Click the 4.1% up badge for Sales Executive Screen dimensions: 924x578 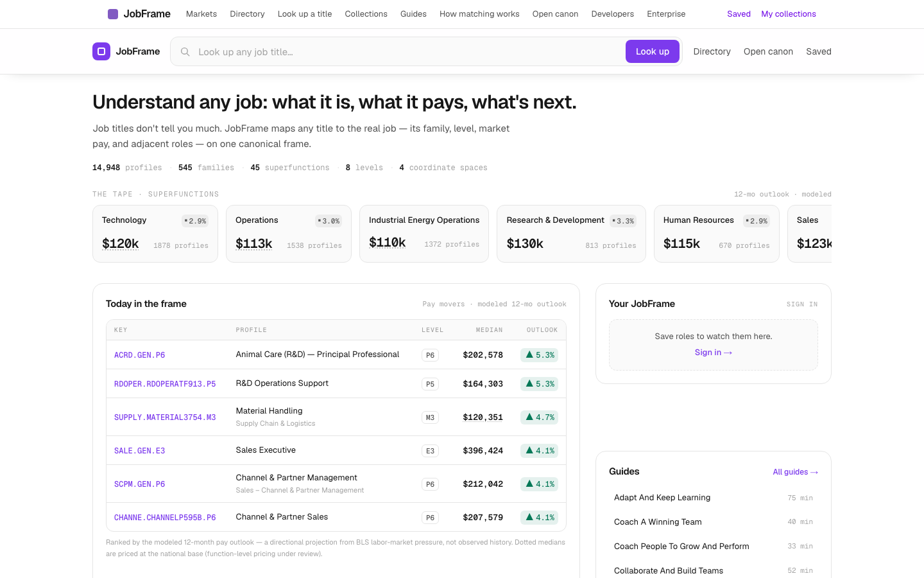coord(539,451)
